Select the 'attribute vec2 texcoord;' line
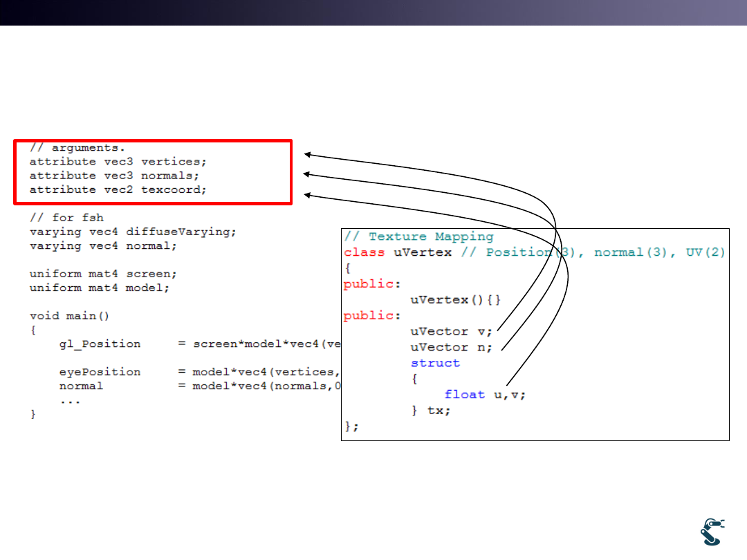Image resolution: width=747 pixels, height=560 pixels. [x=118, y=189]
